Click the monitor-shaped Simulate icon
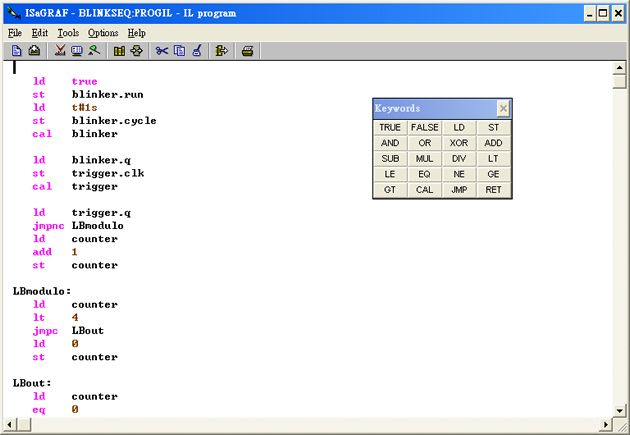 click(x=77, y=50)
